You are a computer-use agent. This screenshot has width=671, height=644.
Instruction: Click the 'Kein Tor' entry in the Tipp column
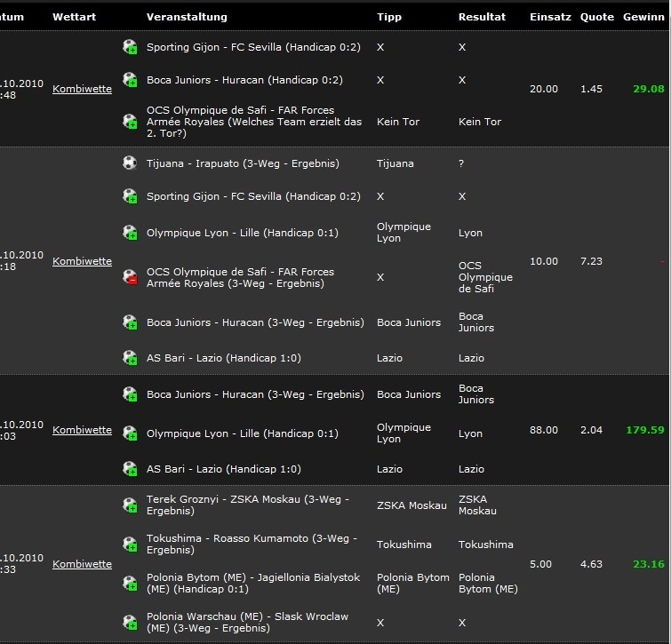[398, 122]
